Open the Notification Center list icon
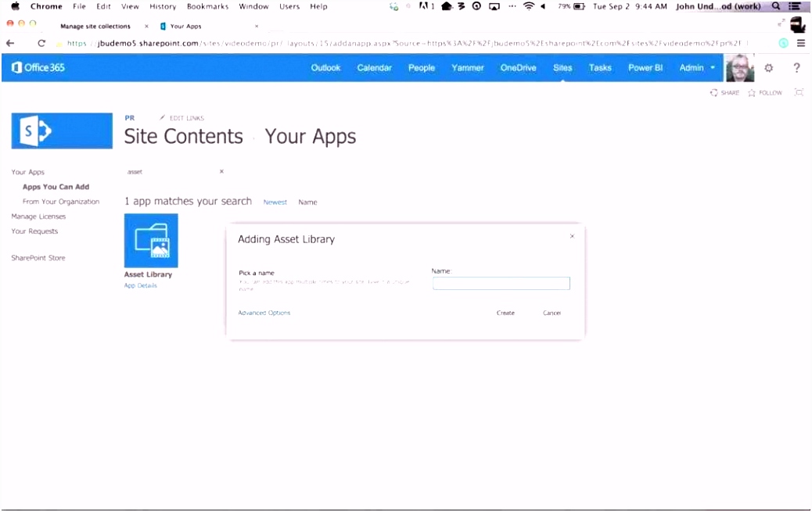 click(795, 6)
